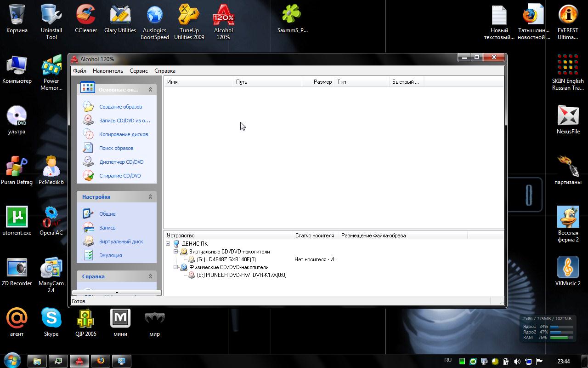Open the Сервис menu
The width and height of the screenshot is (588, 368).
(x=139, y=71)
